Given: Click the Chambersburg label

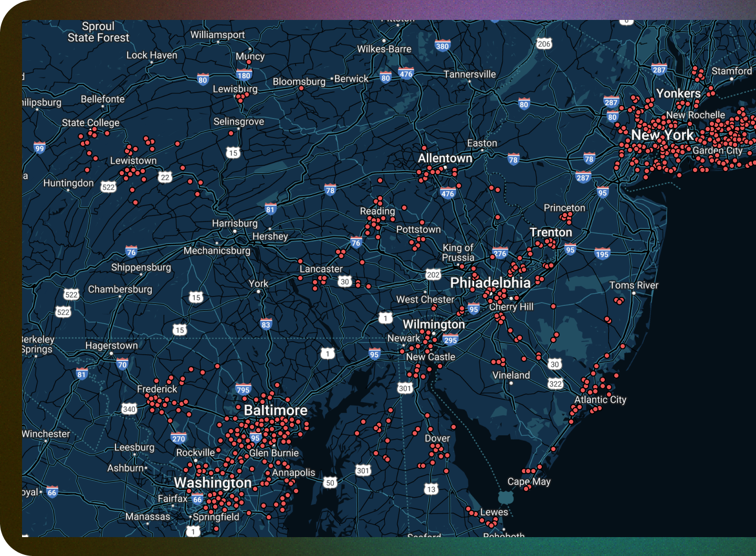Looking at the screenshot, I should 120,289.
